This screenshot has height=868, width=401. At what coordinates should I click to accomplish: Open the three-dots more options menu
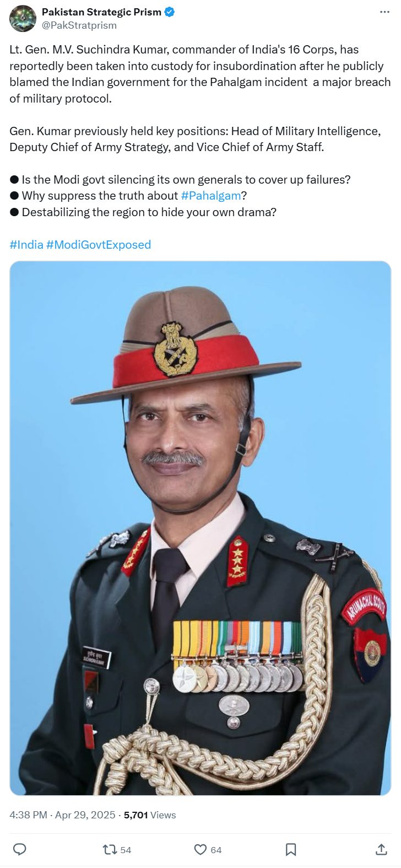384,12
